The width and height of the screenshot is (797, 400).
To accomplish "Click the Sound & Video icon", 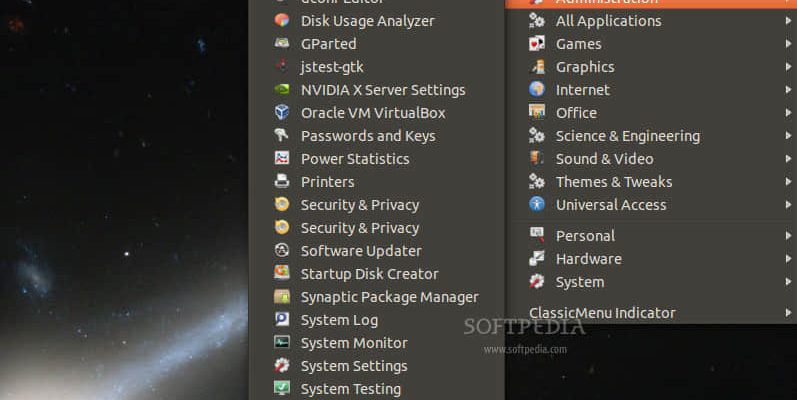I will click(537, 158).
